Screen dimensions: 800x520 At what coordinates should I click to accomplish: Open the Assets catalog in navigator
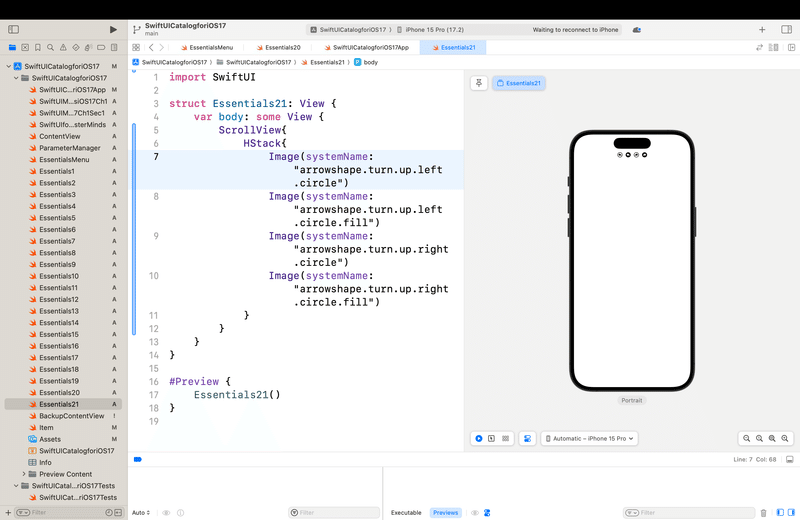pos(49,439)
